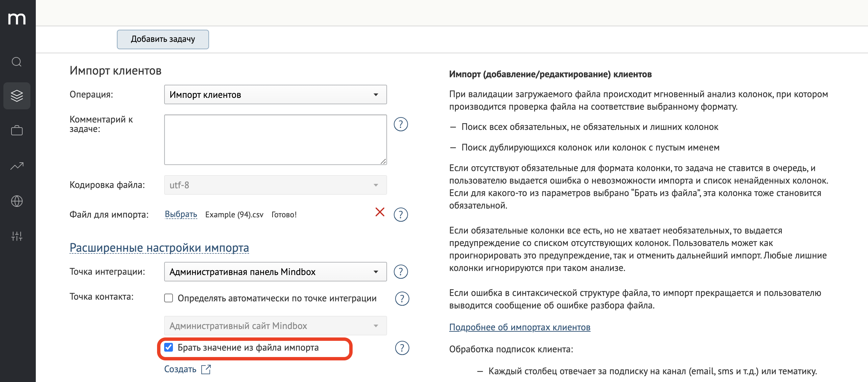The height and width of the screenshot is (382, 868).
Task: Show help for the integration point
Action: click(x=401, y=272)
